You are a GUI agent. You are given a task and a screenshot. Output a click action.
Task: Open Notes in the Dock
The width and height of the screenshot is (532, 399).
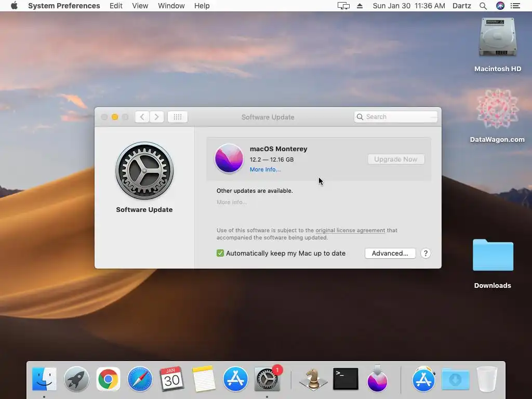(204, 379)
